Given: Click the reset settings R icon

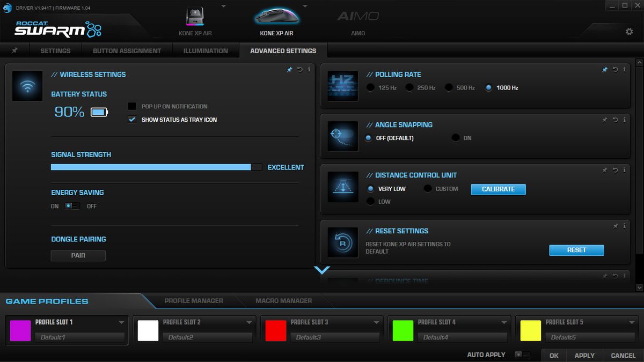Looking at the screenshot, I should tap(343, 242).
